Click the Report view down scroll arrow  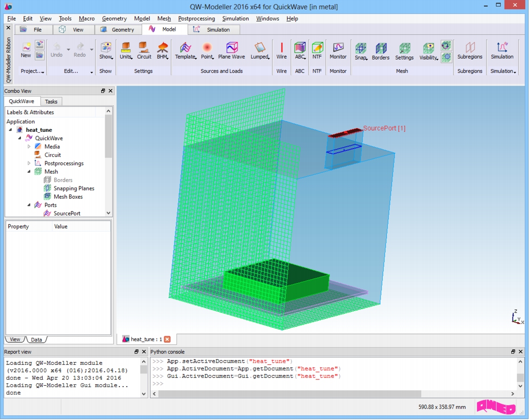pyautogui.click(x=144, y=394)
